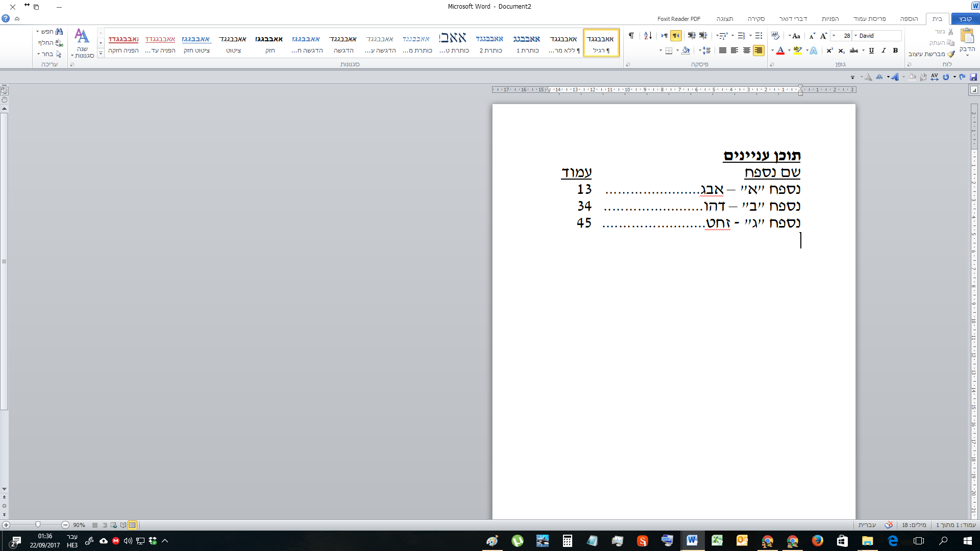980x551 pixels.
Task: Toggle right-to-left text direction
Action: 676,36
